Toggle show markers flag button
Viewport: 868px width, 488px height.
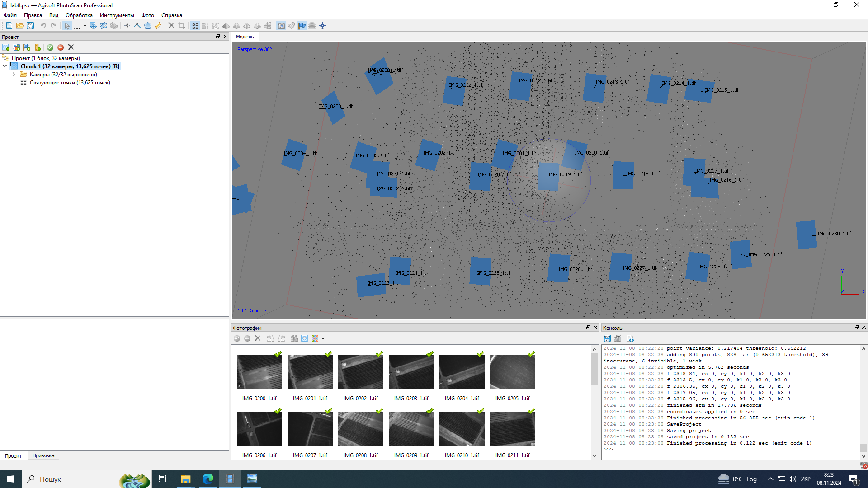click(x=302, y=26)
